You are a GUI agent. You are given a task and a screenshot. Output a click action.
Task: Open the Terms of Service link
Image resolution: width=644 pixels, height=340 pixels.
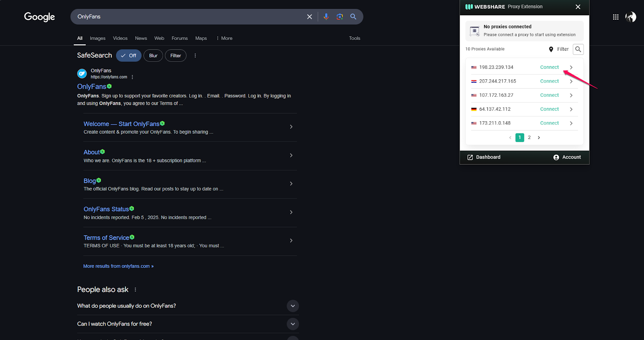coord(106,238)
